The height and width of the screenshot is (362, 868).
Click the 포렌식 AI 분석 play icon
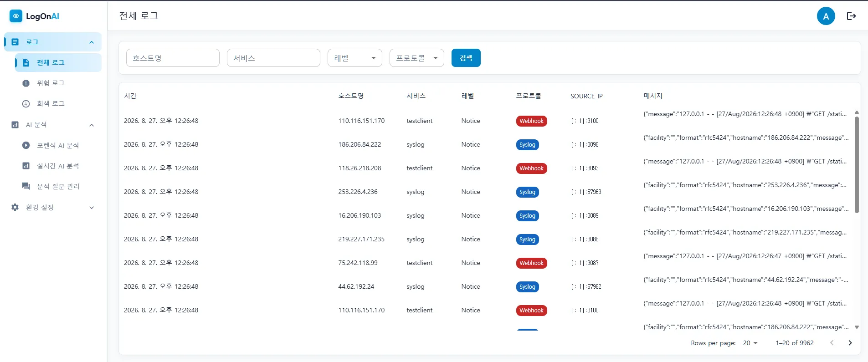pos(26,145)
